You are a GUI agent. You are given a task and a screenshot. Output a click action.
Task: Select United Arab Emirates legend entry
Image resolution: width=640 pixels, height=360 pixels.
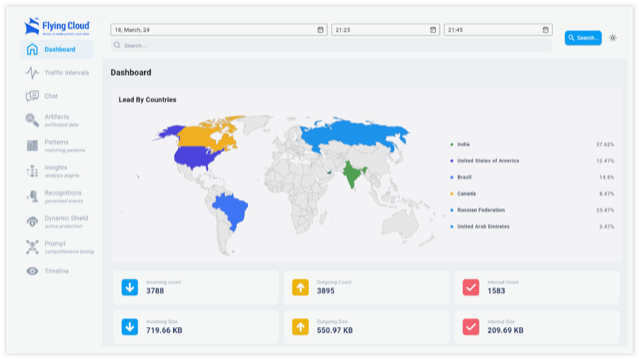pyautogui.click(x=483, y=226)
